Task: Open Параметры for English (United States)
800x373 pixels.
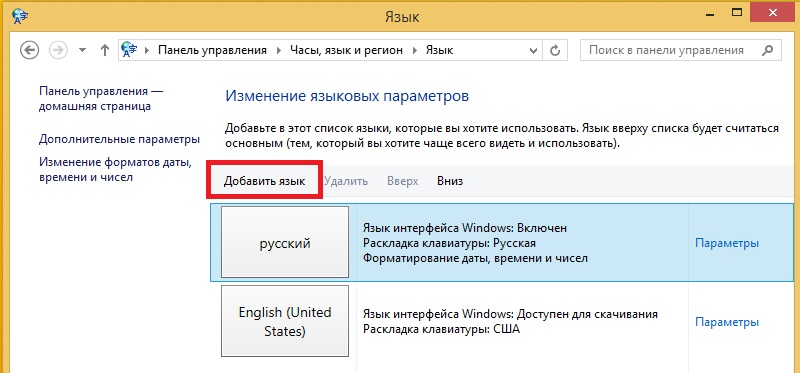Action: 727,322
